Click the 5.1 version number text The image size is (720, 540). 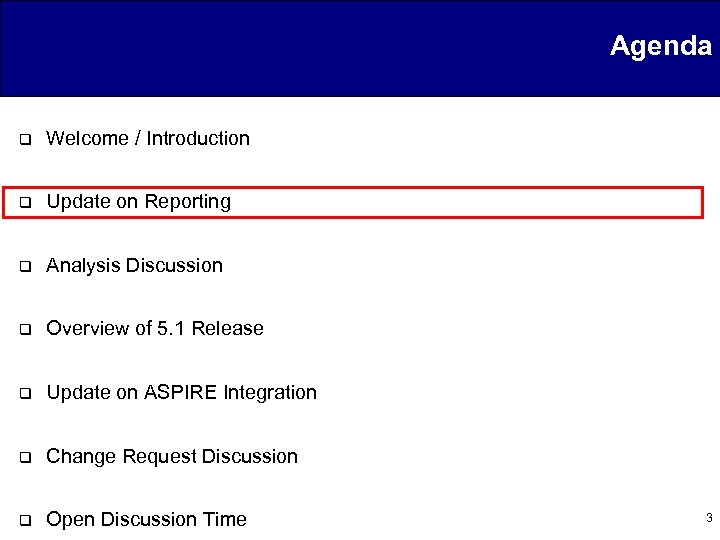point(173,328)
